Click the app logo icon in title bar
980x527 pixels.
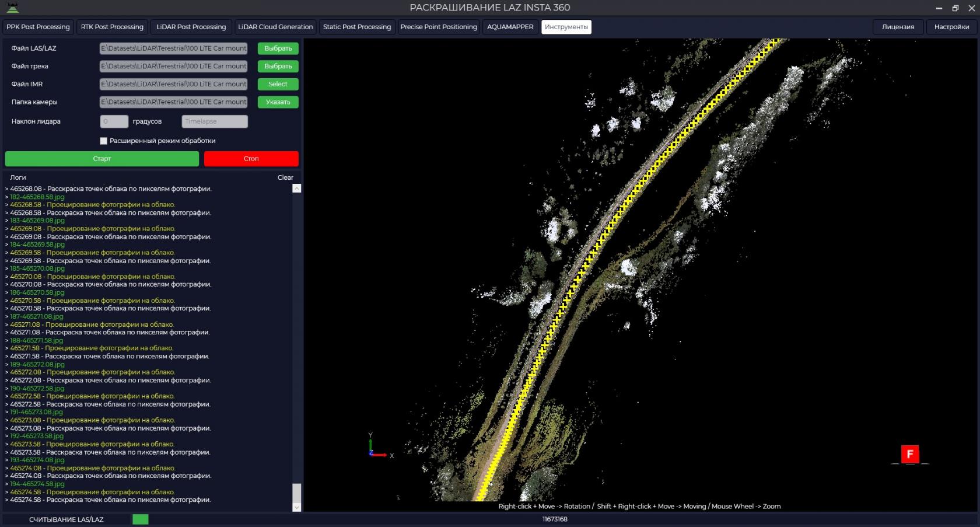tap(12, 8)
